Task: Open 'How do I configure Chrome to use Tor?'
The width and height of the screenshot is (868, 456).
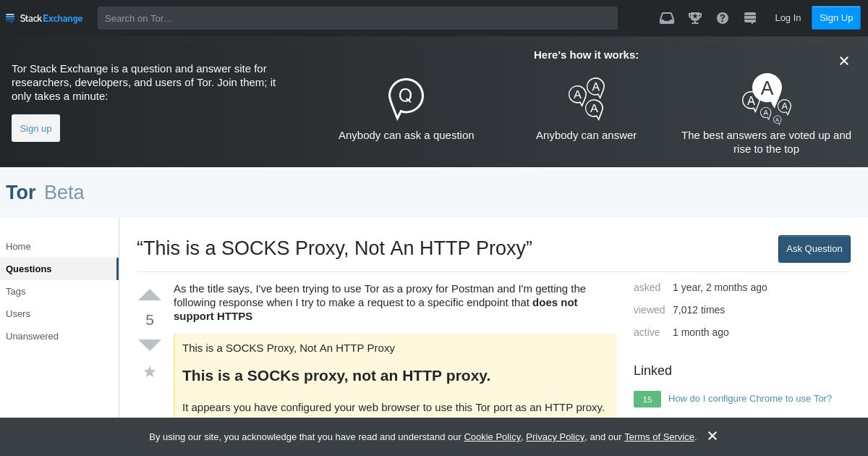Action: click(x=750, y=399)
